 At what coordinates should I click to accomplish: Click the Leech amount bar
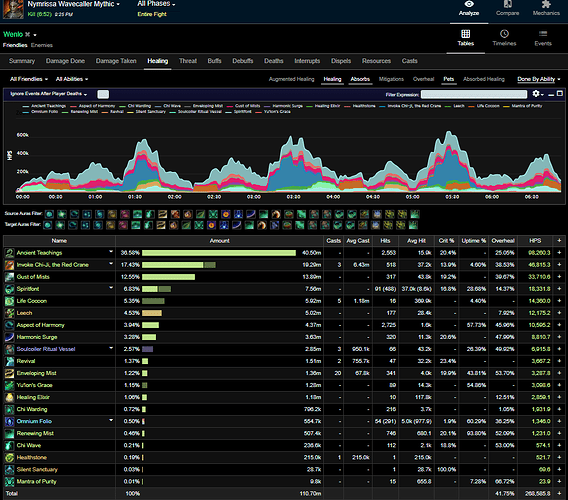coord(152,313)
